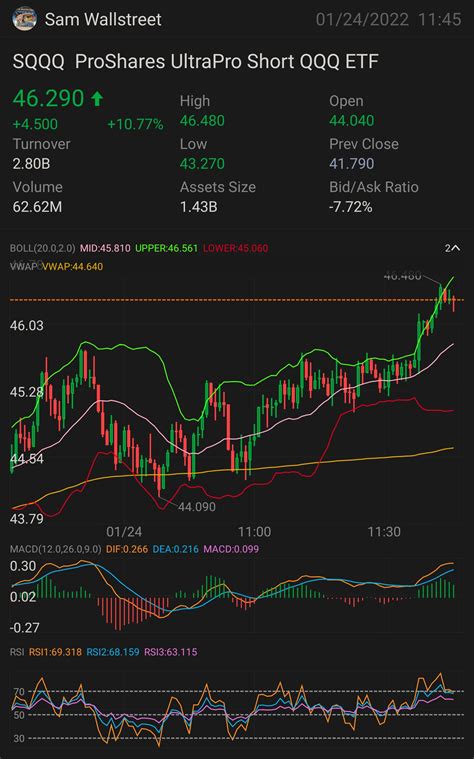The image size is (474, 759).
Task: Tap the DIF:0.266 label
Action: [x=127, y=549]
